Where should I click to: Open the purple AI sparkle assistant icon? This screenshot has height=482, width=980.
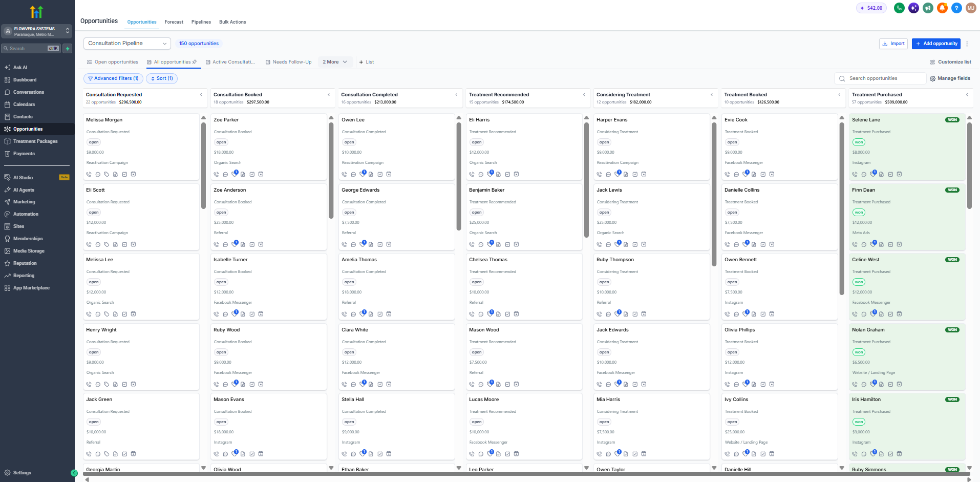pyautogui.click(x=913, y=8)
